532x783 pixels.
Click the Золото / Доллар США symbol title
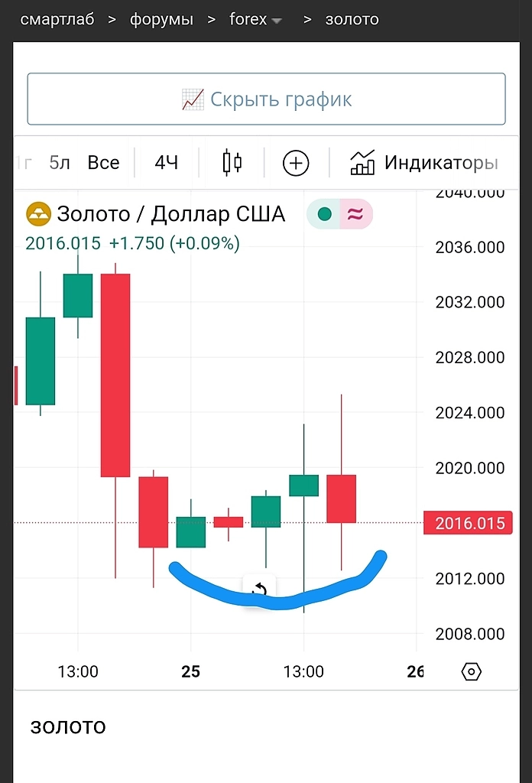171,214
